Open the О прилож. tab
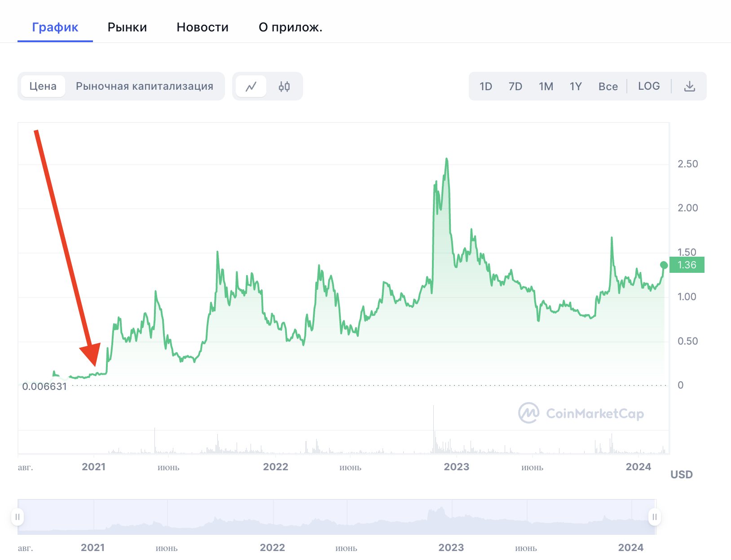 click(x=290, y=27)
